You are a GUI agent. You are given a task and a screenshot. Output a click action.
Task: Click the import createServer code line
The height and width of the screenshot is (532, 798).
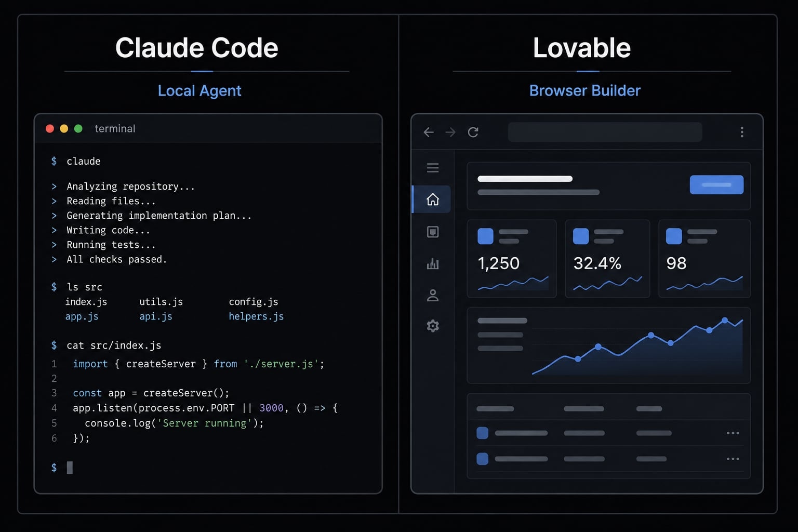coord(198,364)
